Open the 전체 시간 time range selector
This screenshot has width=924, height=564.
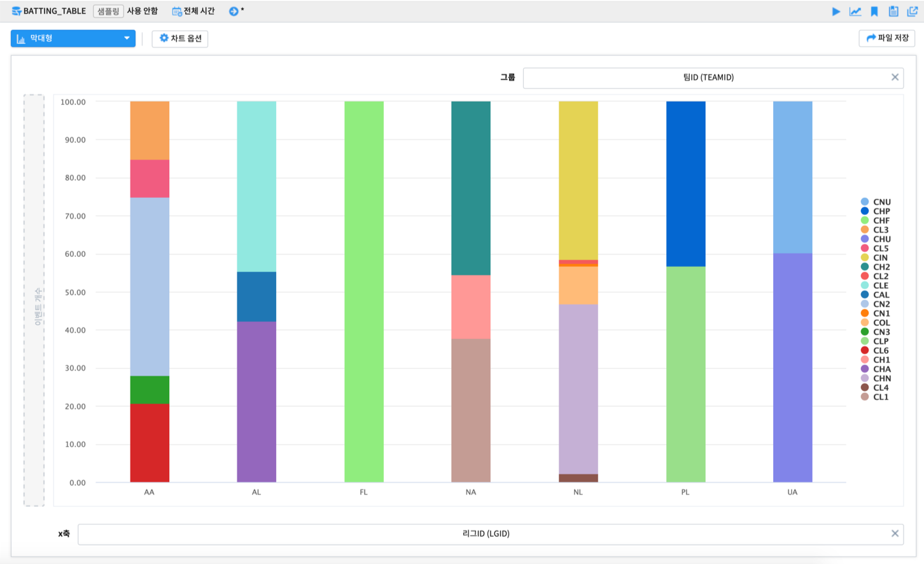193,11
